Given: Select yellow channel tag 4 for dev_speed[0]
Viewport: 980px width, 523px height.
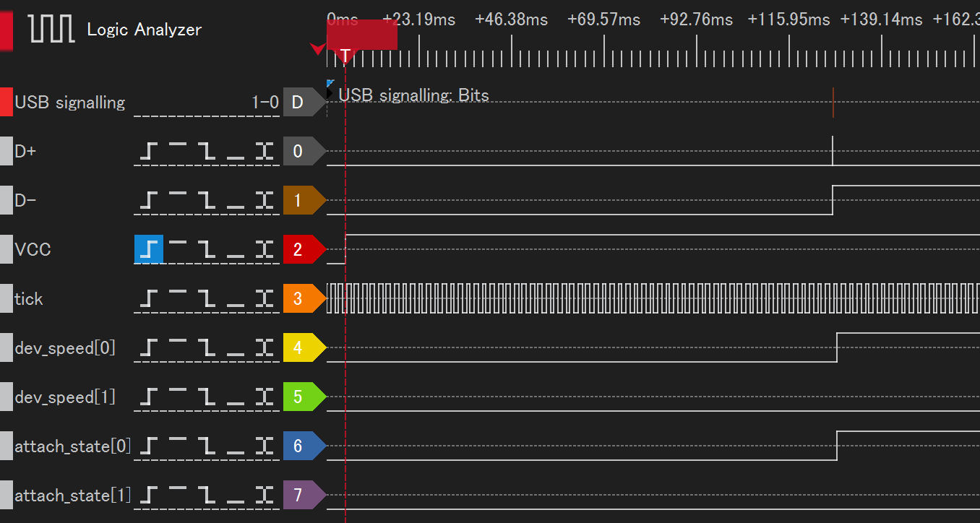Looking at the screenshot, I should click(x=304, y=348).
